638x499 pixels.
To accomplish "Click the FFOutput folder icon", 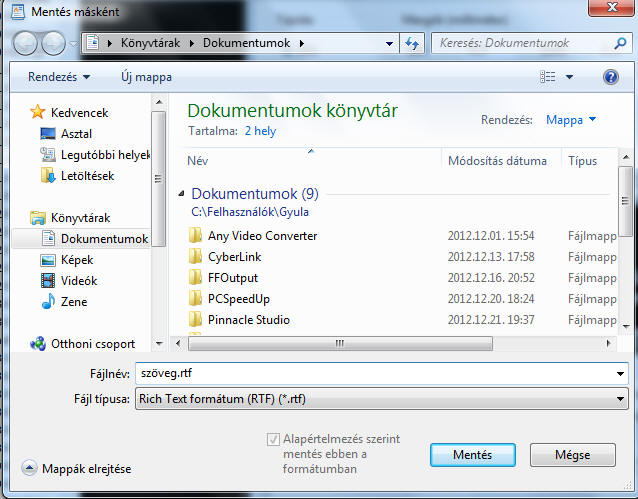I will click(196, 278).
